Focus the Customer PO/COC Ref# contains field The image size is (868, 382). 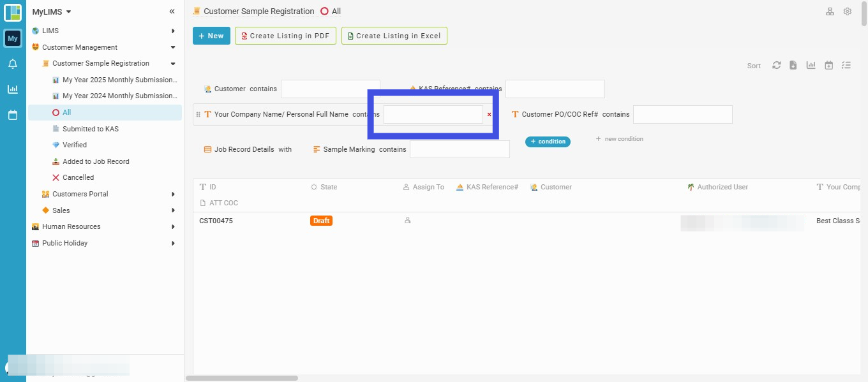click(x=683, y=114)
